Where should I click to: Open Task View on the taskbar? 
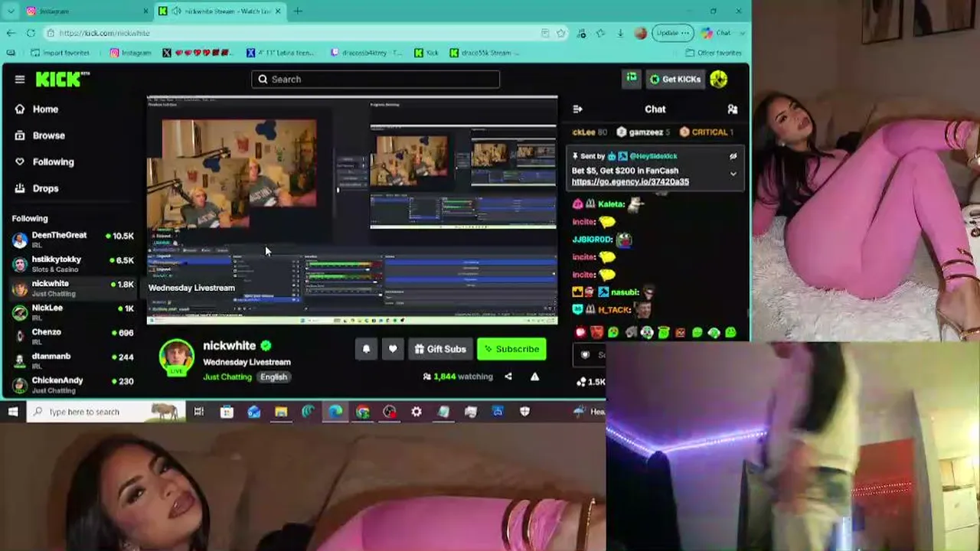(199, 412)
